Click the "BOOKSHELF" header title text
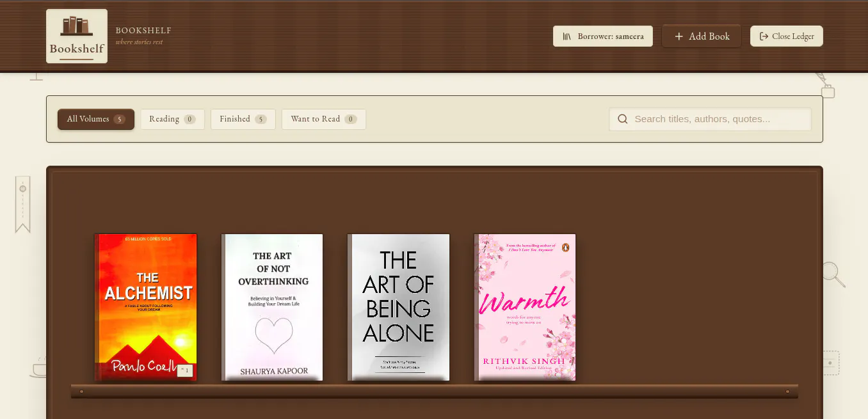 pyautogui.click(x=143, y=31)
